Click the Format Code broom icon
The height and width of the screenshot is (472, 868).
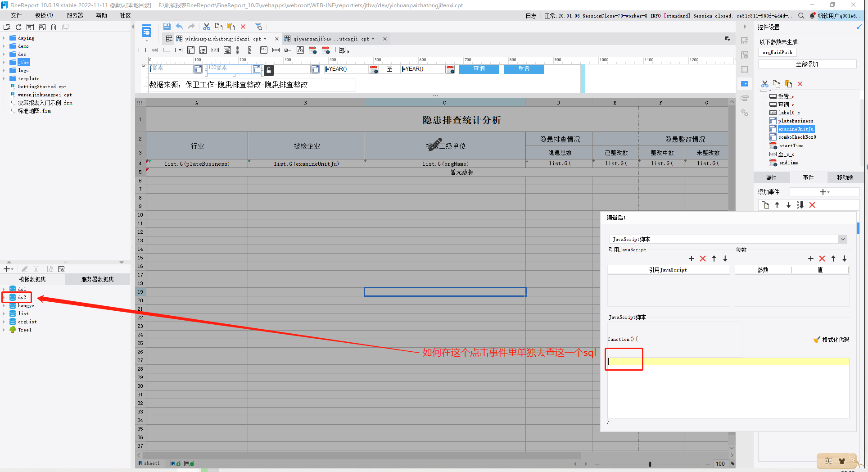pyautogui.click(x=817, y=340)
